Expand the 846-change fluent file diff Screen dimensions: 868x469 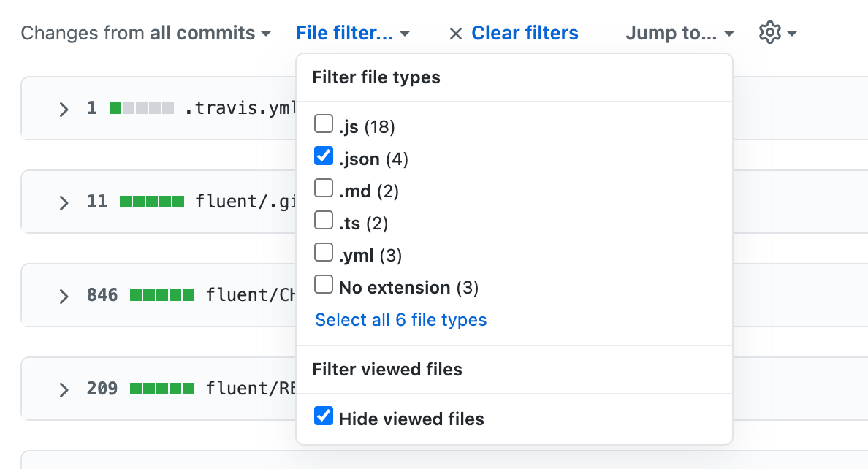click(64, 294)
